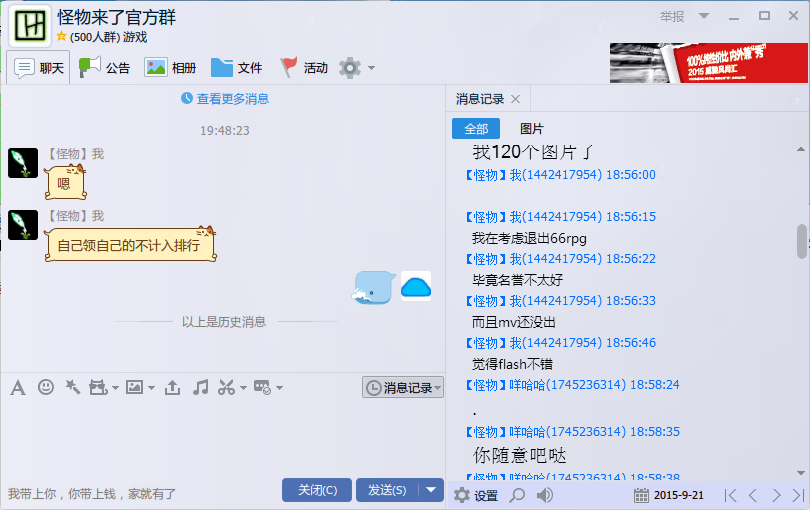810x510 pixels.
Task: Open send options arrow beside 发送(S)
Action: pos(431,489)
